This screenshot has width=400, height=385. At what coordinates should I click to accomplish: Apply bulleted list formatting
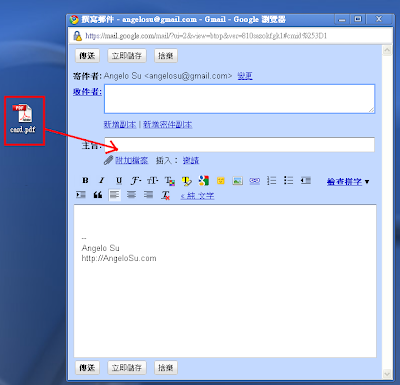[x=288, y=181]
